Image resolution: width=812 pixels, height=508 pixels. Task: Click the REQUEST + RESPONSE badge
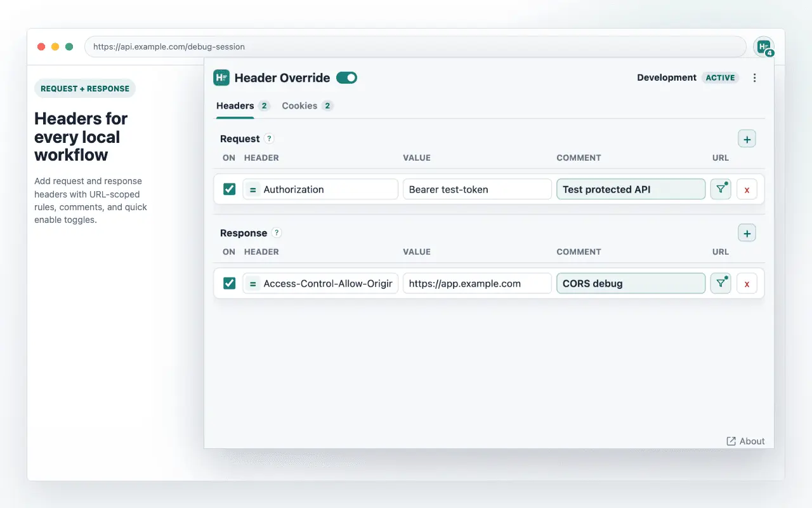click(x=85, y=88)
